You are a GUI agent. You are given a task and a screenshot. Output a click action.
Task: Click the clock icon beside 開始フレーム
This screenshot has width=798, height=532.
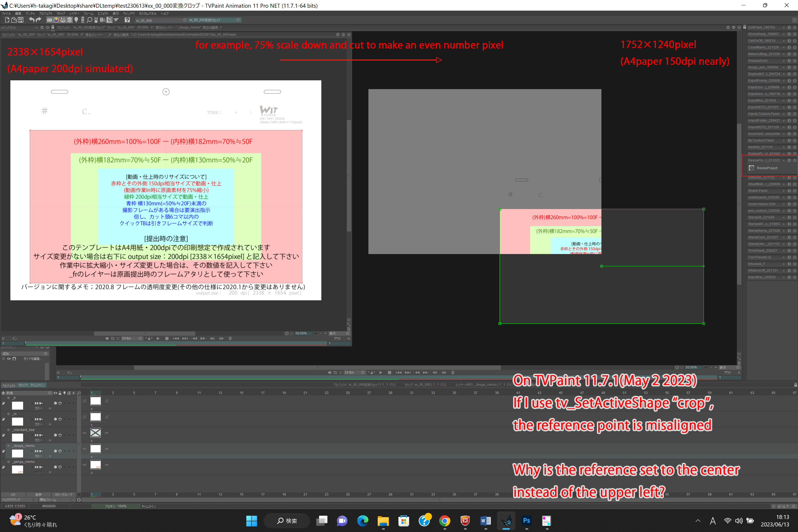79,500
